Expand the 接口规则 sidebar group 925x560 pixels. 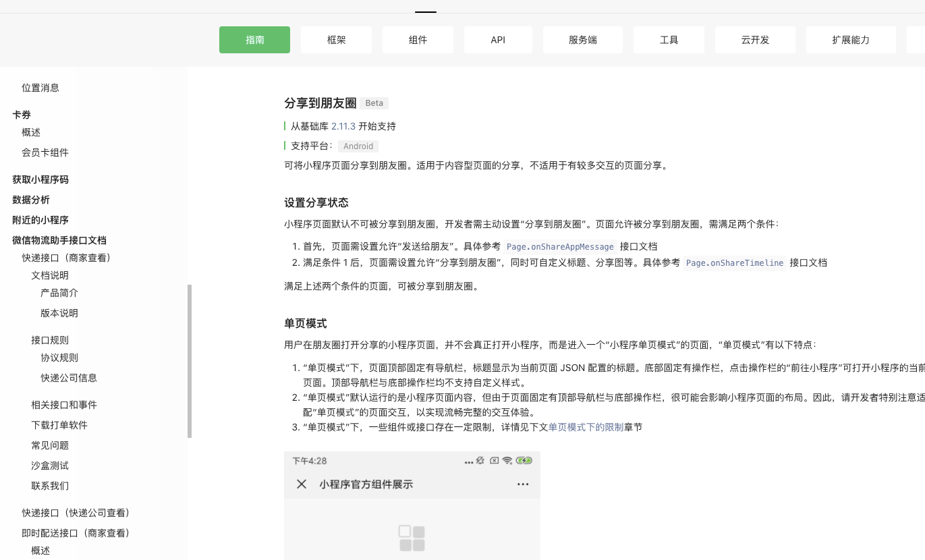(x=50, y=340)
